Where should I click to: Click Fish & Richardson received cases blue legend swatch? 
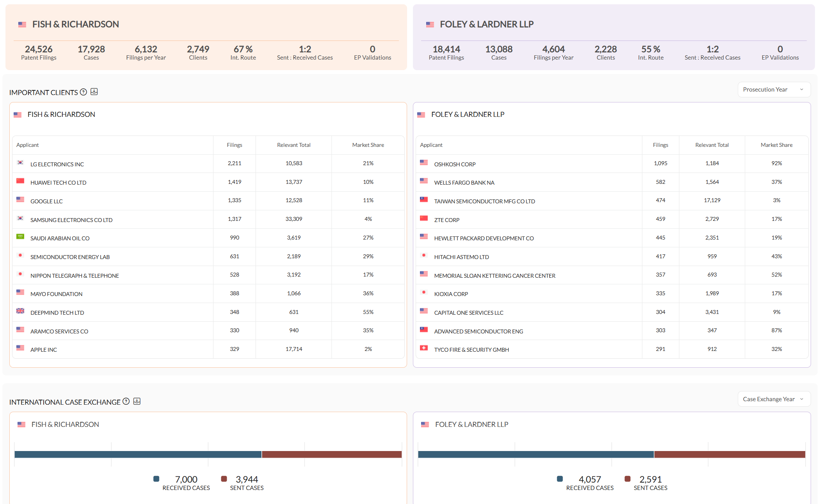[156, 479]
